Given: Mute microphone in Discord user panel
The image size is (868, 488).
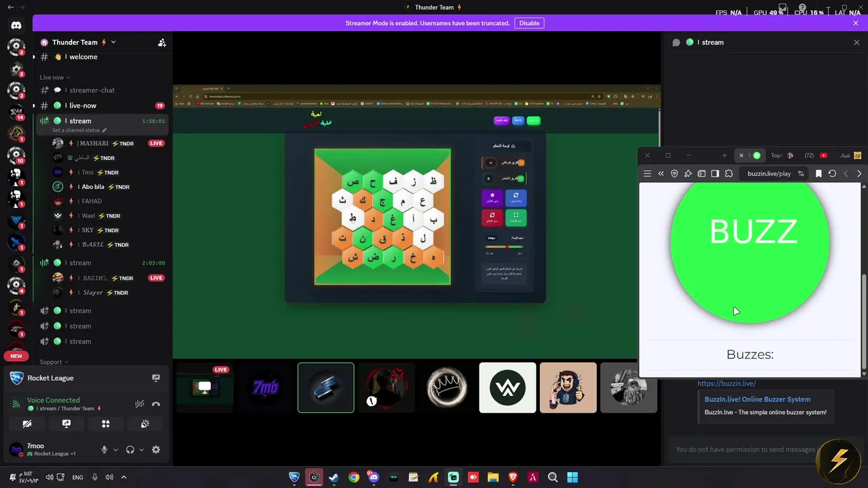Looking at the screenshot, I should click(104, 449).
